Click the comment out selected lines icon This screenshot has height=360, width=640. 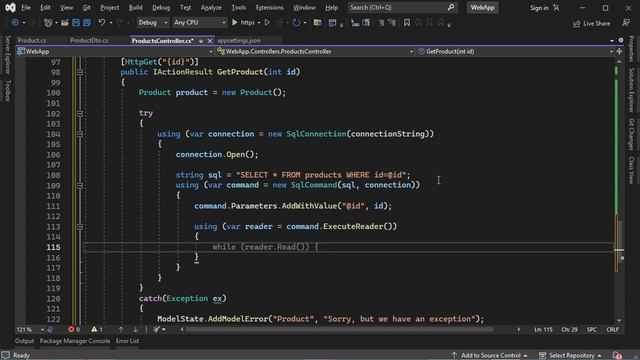click(x=381, y=23)
